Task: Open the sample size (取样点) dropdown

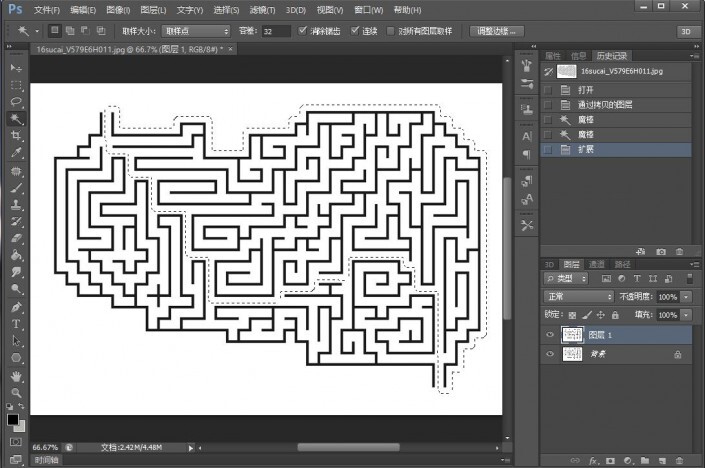Action: coord(197,31)
